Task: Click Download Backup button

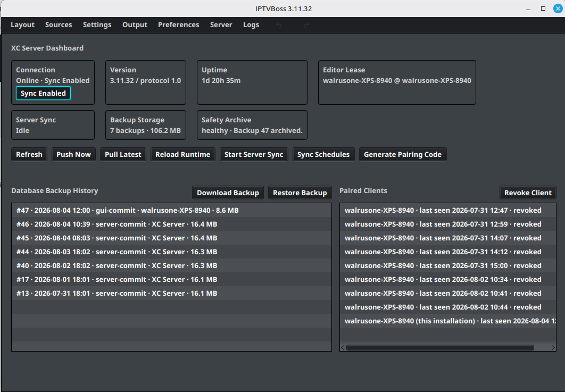Action: 228,193
